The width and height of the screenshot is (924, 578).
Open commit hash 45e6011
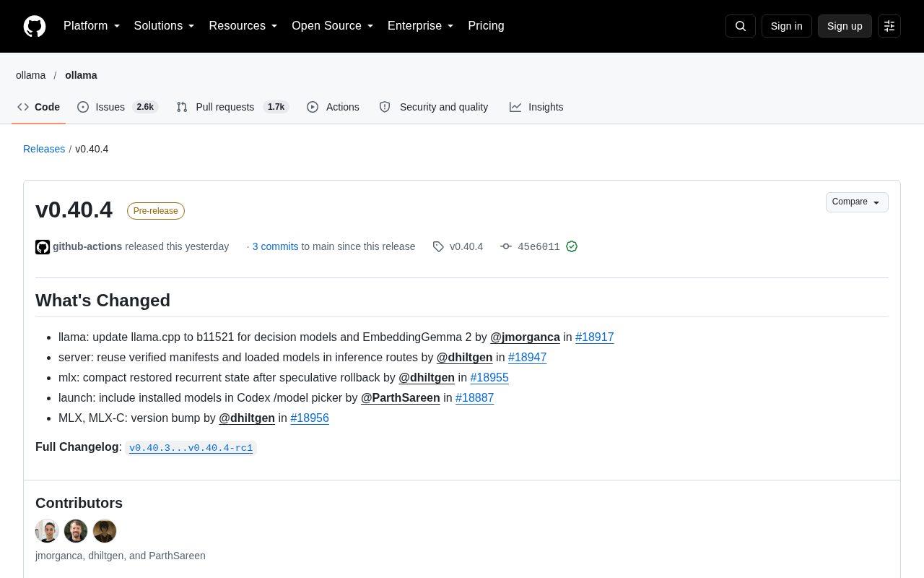pyautogui.click(x=539, y=247)
